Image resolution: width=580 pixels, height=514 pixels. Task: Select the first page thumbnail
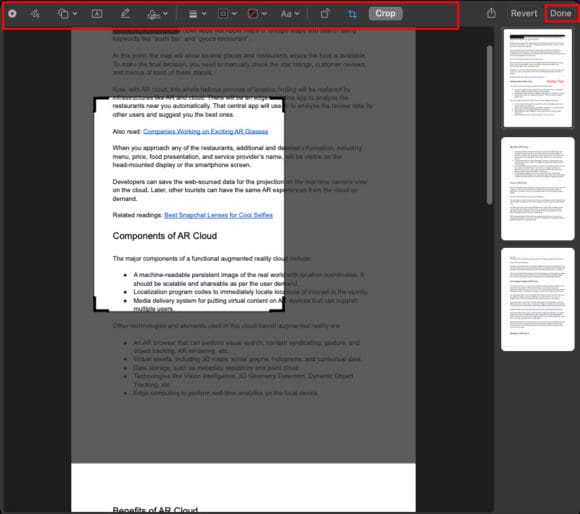click(537, 78)
